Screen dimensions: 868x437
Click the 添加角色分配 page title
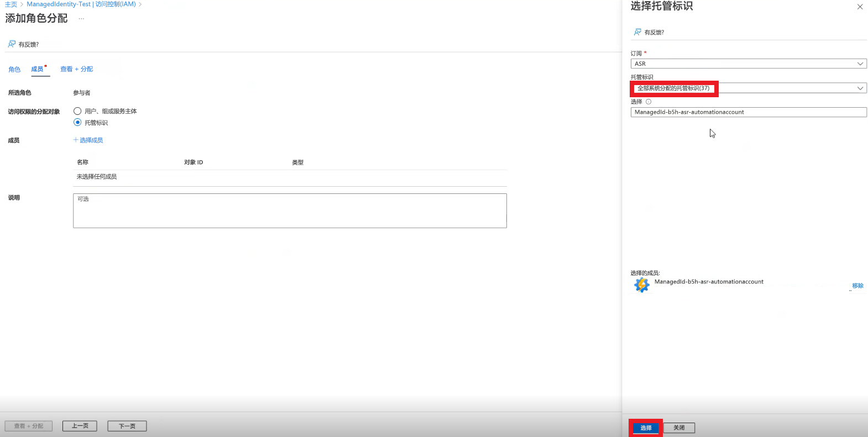pyautogui.click(x=36, y=18)
